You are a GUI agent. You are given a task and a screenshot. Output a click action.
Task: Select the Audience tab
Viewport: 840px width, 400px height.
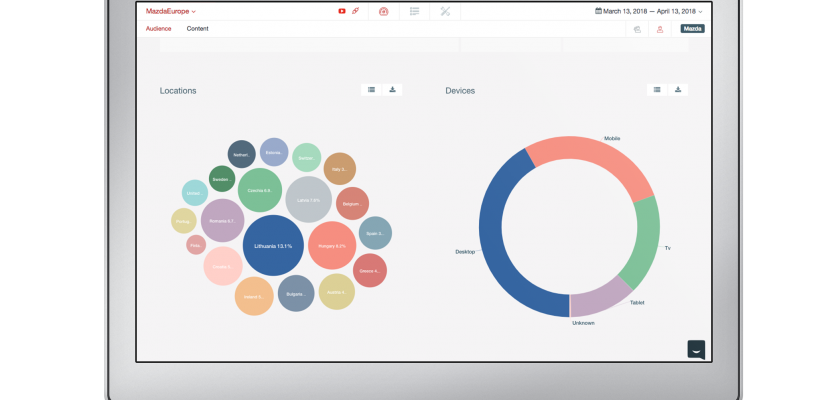[x=159, y=28]
